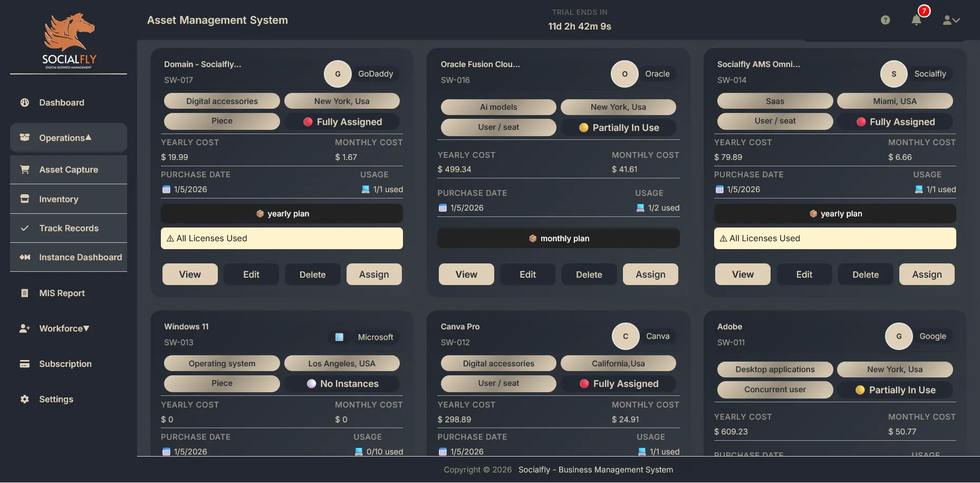View the Socialfly AMS Omni asset
980x483 pixels.
pyautogui.click(x=743, y=274)
